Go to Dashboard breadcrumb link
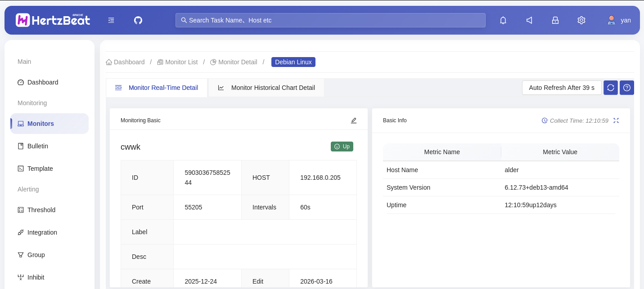The height and width of the screenshot is (289, 644). (x=126, y=62)
